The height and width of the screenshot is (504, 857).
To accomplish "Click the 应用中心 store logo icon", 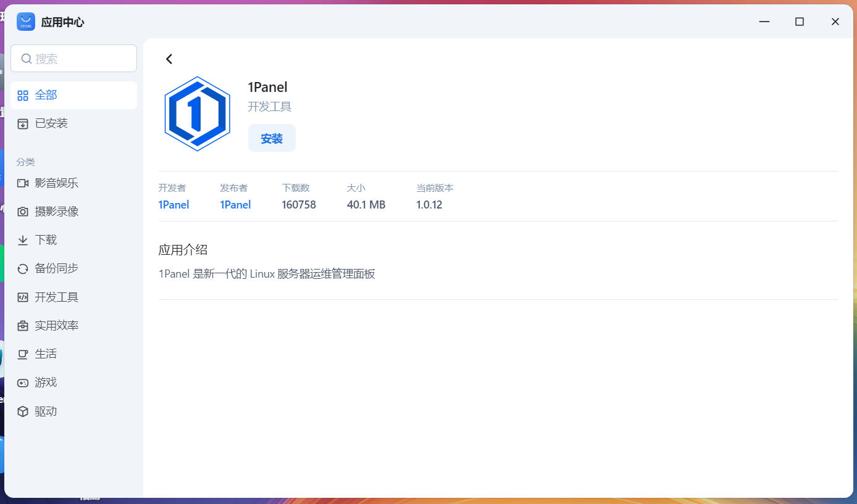I will 26,22.
